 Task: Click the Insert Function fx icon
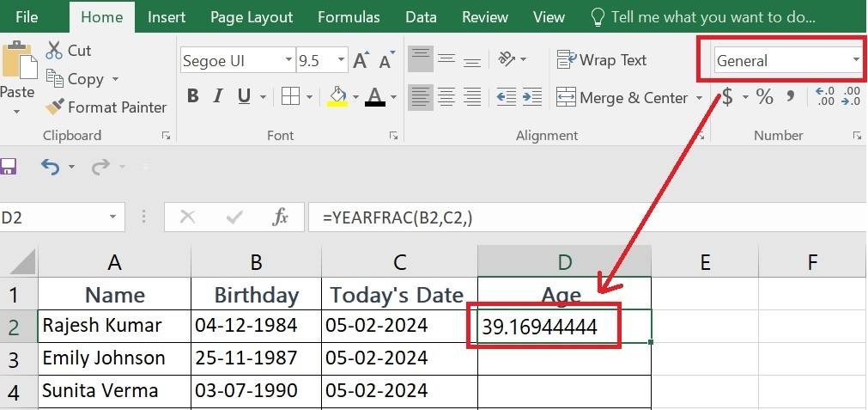tap(281, 217)
